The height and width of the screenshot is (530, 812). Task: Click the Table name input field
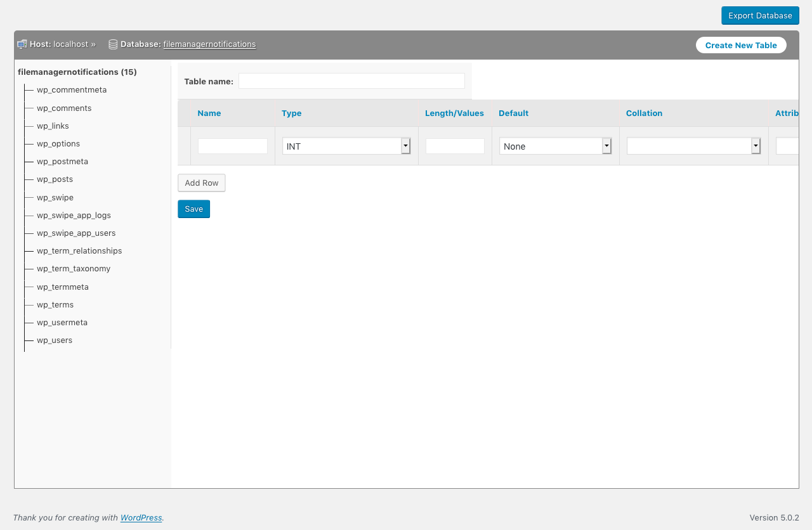351,81
